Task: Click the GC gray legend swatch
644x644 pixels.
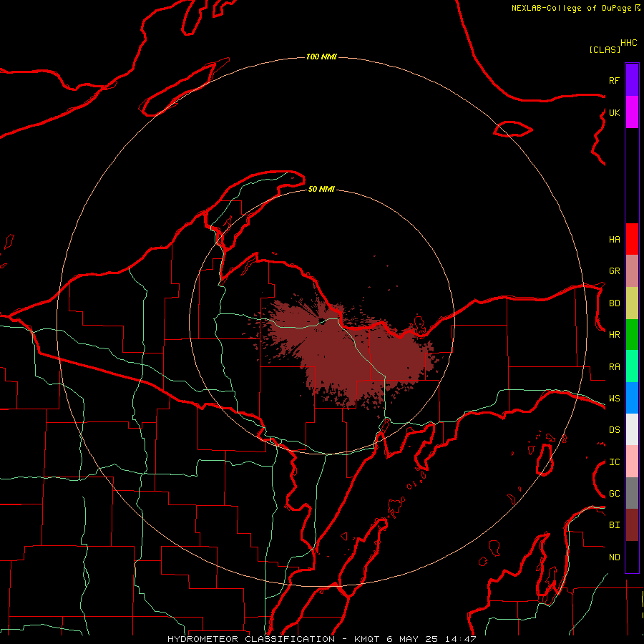Action: point(632,493)
